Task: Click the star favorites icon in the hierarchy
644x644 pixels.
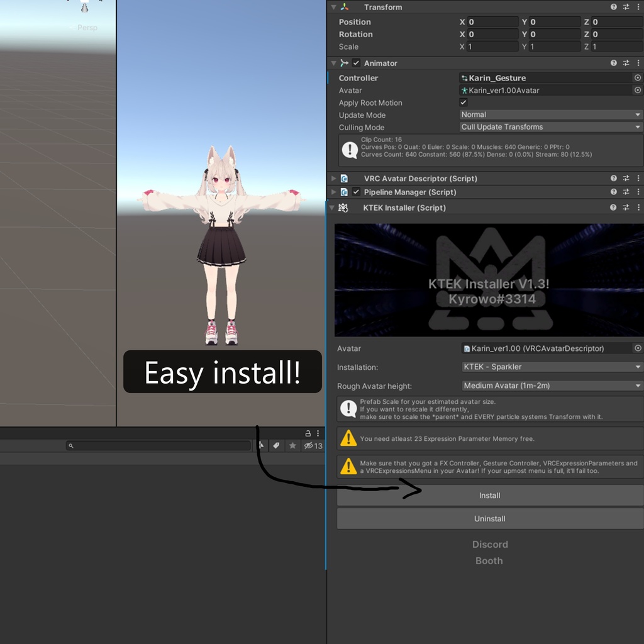Action: point(292,445)
